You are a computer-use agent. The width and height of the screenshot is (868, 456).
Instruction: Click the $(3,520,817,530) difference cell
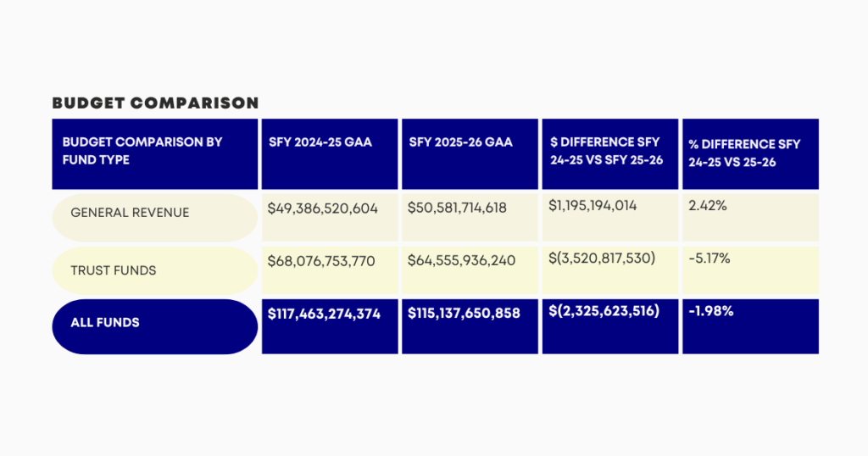[x=610, y=270]
